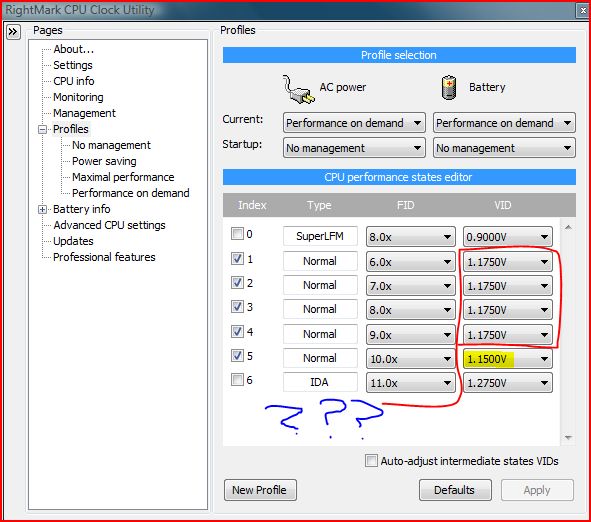This screenshot has height=522, width=591.
Task: Open the 0.9000V VID dropdown
Action: [x=508, y=237]
